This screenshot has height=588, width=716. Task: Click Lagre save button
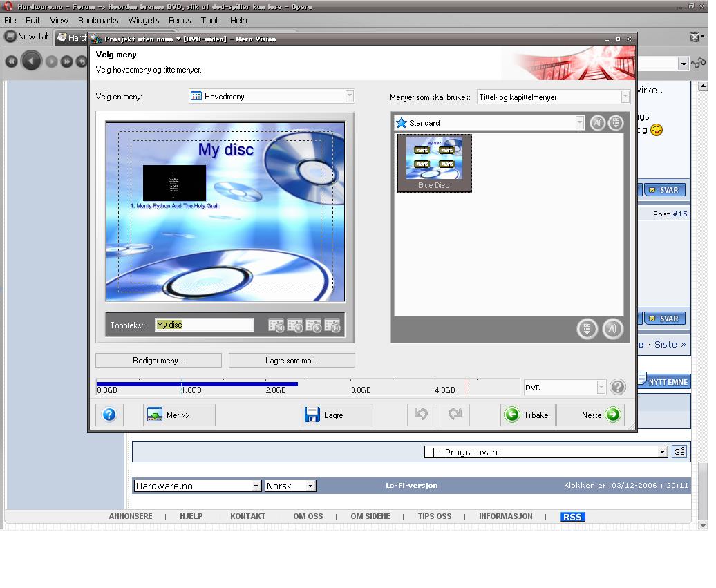tap(337, 415)
